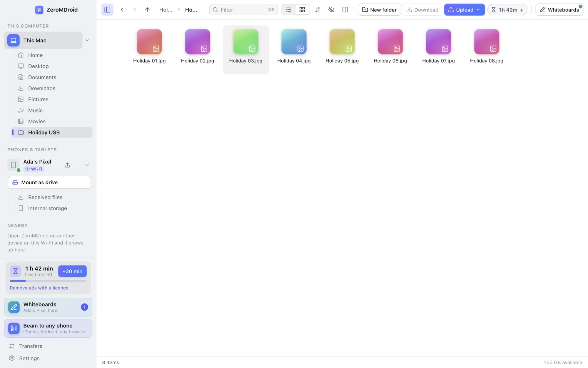Send files to Ada's Pixel upload icon
The width and height of the screenshot is (588, 368).
67,165
